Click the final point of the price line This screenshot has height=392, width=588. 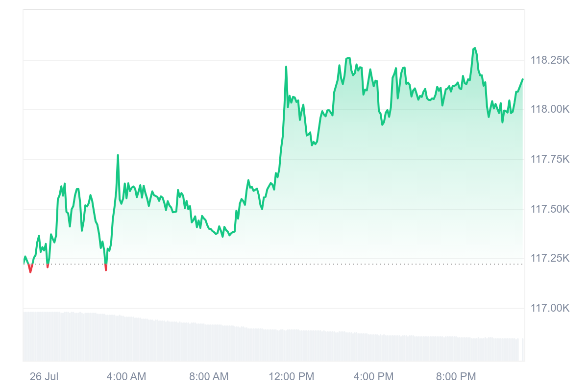tap(523, 79)
